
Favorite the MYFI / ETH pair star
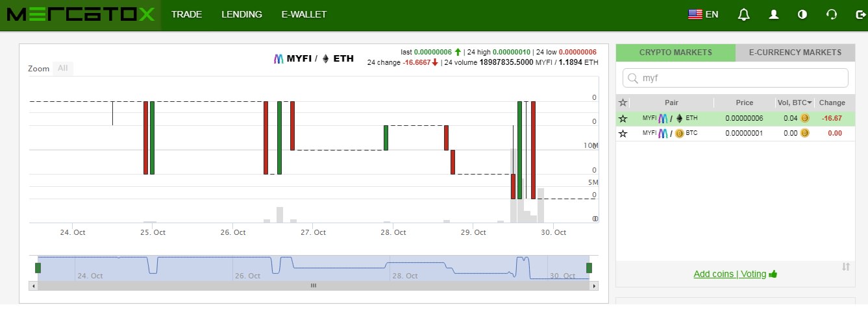coord(623,119)
